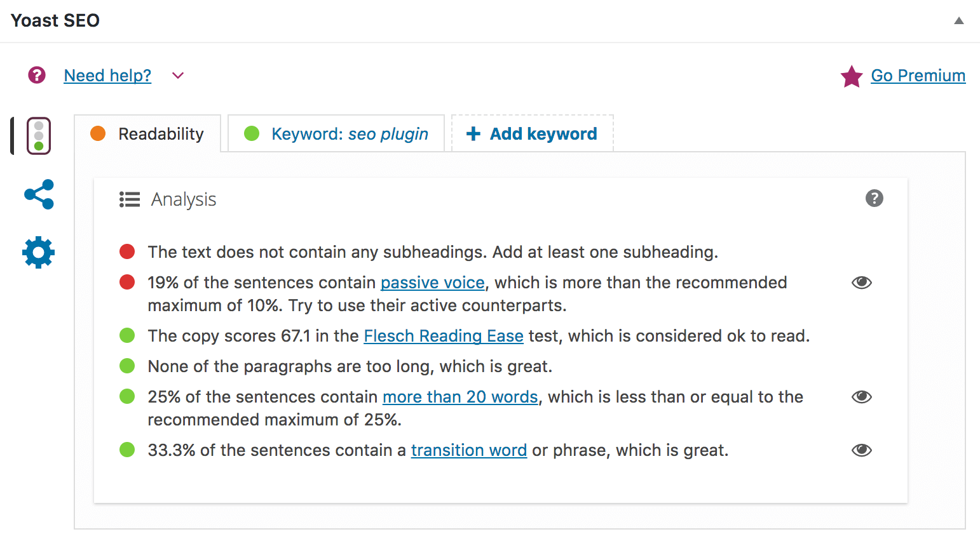
Task: Open the social share settings icon
Action: [x=39, y=194]
